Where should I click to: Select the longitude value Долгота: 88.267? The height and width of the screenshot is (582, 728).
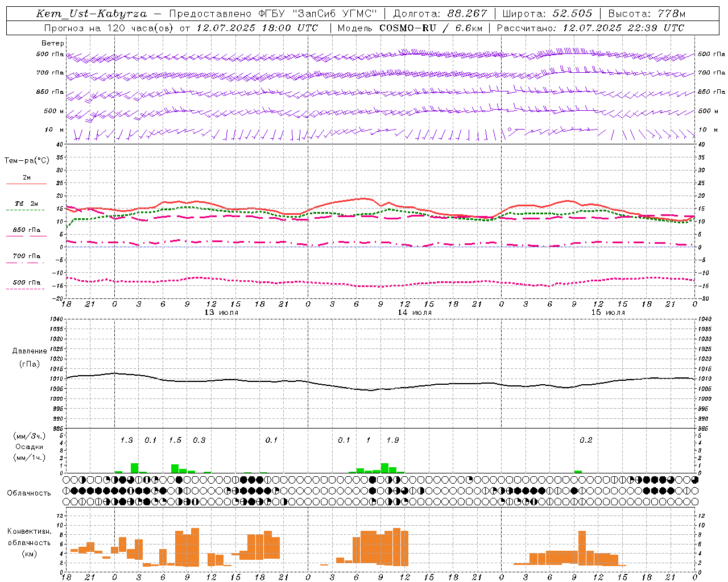pyautogui.click(x=440, y=14)
